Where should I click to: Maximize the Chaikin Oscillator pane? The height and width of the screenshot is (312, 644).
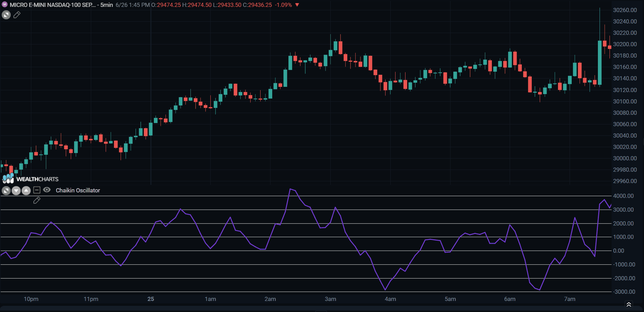(6, 190)
